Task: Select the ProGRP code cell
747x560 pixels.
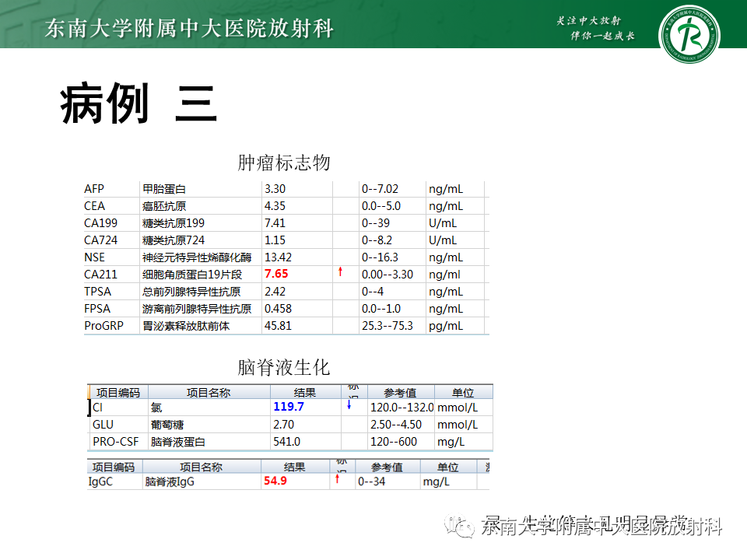Action: pos(103,326)
